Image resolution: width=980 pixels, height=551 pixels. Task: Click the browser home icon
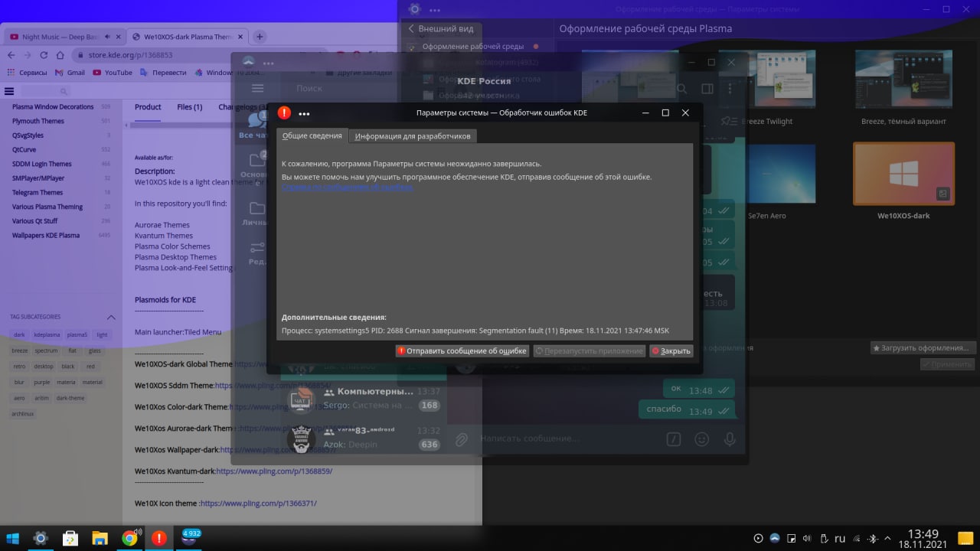pos(60,55)
